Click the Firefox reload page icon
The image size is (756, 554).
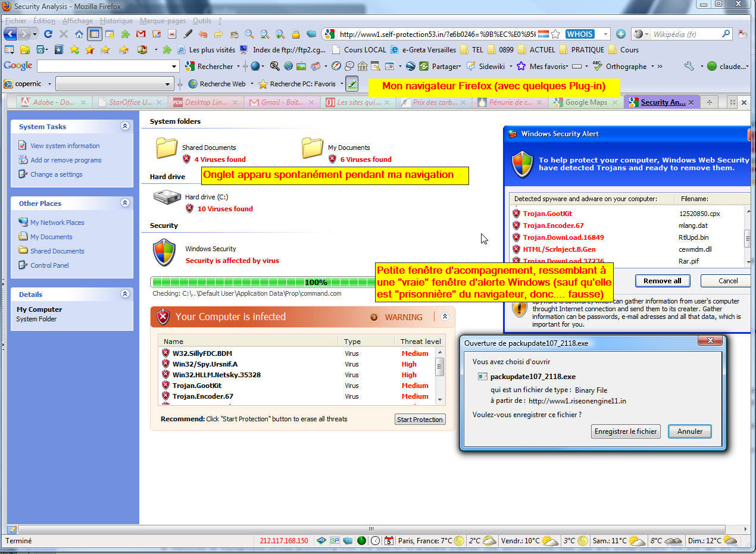coord(48,34)
